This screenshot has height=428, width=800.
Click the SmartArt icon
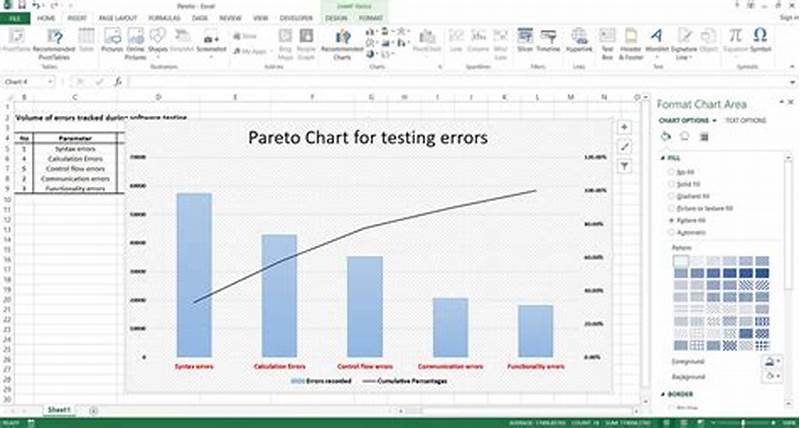click(182, 36)
